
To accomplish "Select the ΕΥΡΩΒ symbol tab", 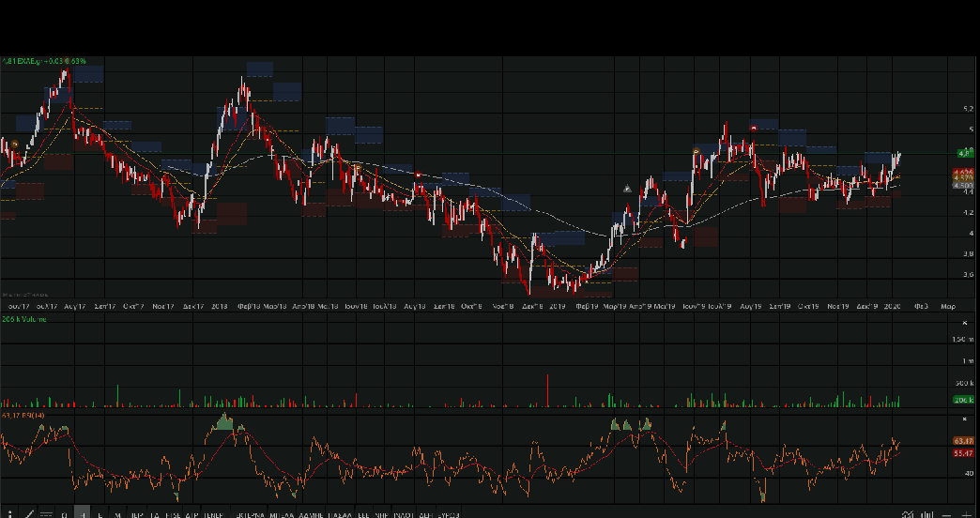I will [450, 514].
